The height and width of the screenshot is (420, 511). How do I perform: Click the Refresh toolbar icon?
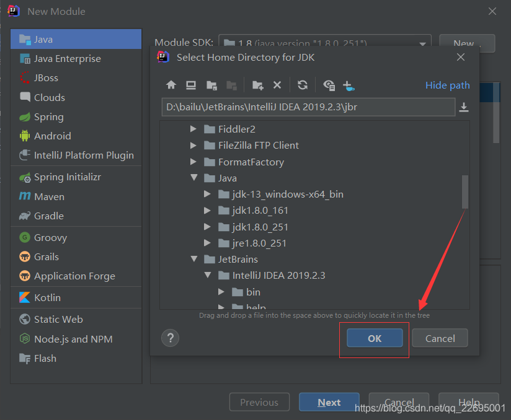coord(303,85)
